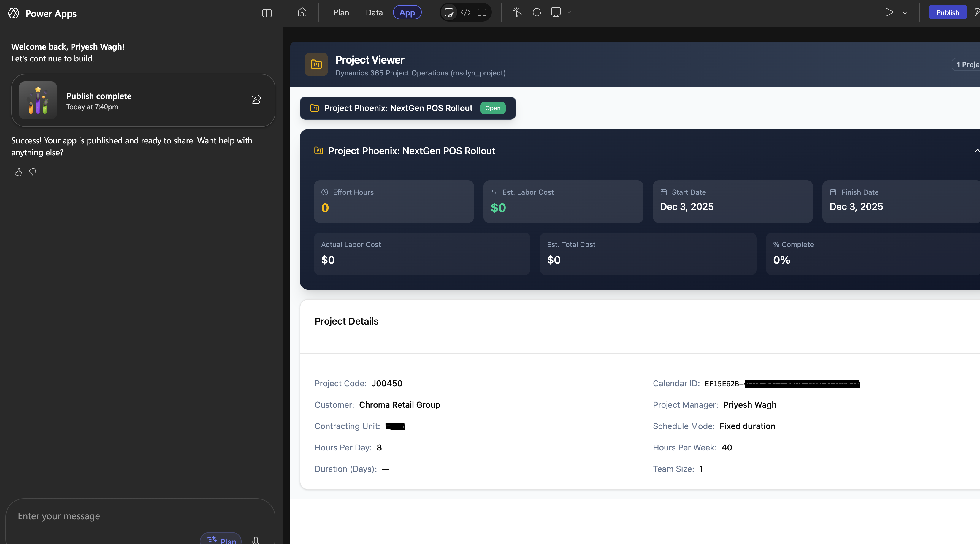Image resolution: width=980 pixels, height=544 pixels.
Task: Click the Est. Labor Cost dollar icon
Action: pos(494,192)
